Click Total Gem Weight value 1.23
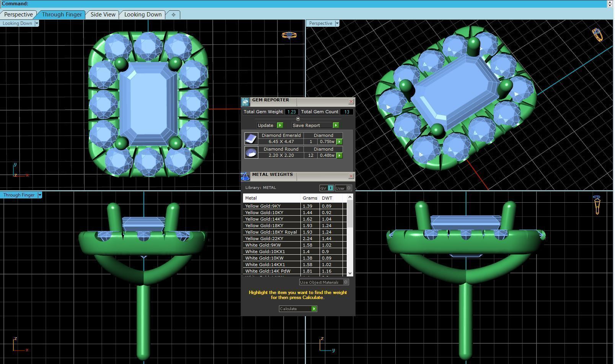This screenshot has height=364, width=615. coord(292,112)
